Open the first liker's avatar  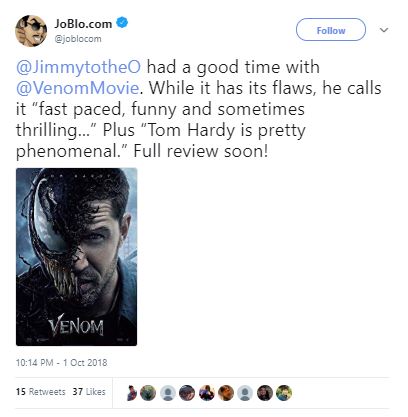click(x=132, y=393)
